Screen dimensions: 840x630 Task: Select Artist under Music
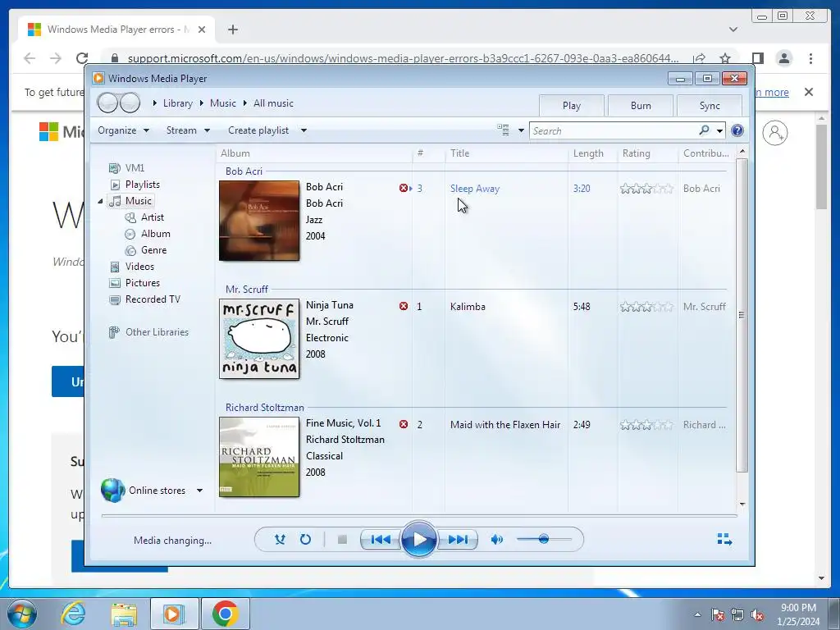144,217
